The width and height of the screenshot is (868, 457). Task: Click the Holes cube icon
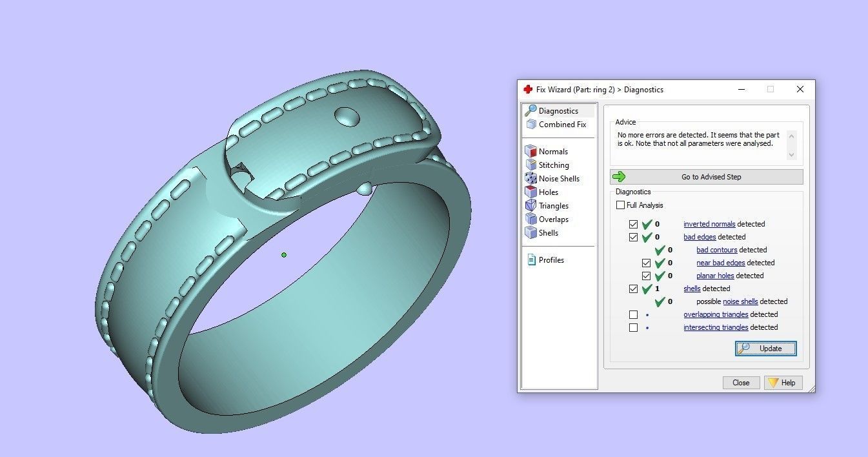coord(530,192)
